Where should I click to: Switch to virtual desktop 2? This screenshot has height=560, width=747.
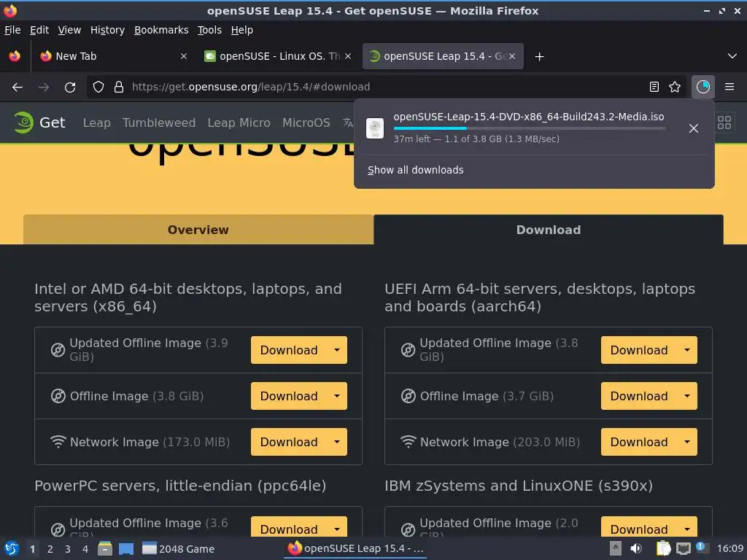(x=50, y=549)
